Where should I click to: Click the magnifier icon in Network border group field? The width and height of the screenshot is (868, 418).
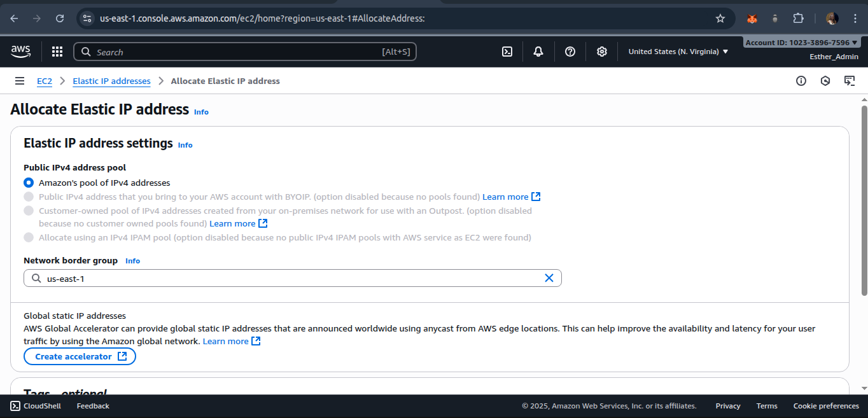[35, 278]
